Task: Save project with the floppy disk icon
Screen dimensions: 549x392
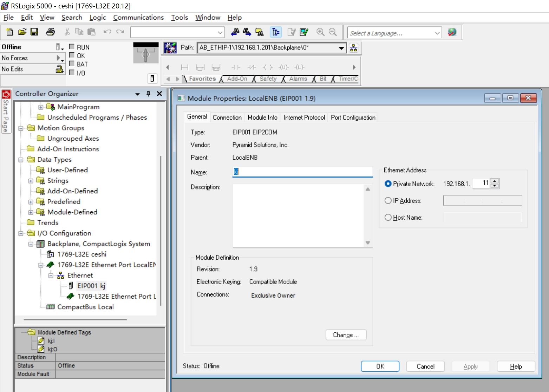Action: (34, 32)
